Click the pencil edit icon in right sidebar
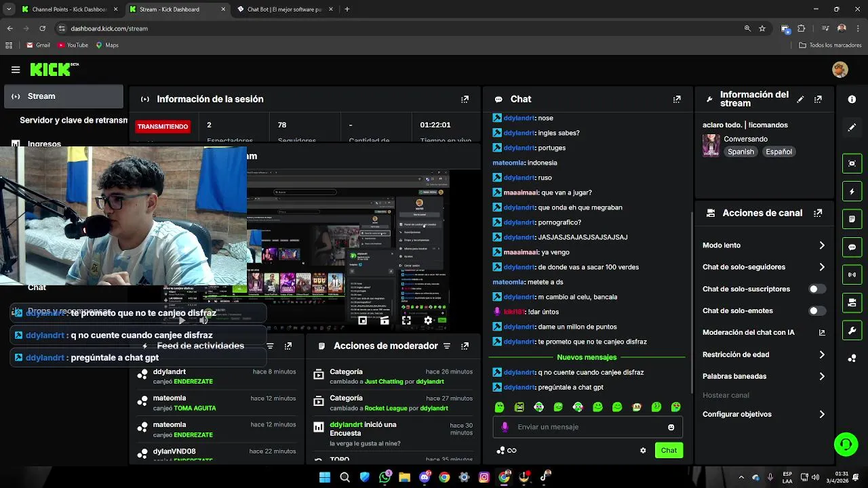 point(852,127)
